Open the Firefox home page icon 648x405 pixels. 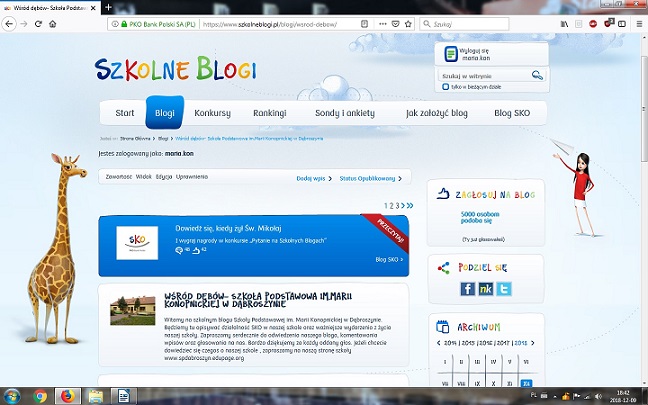coord(52,24)
